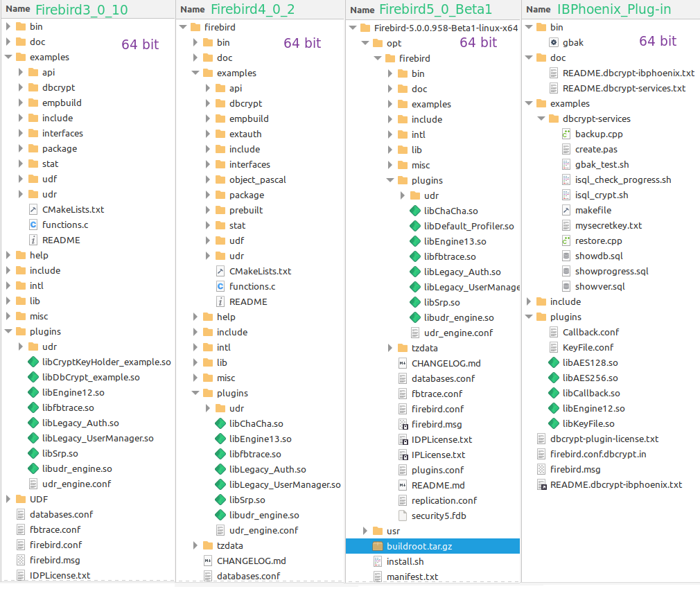The image size is (700, 589).
Task: Click the isql_check_progress.sh script icon
Action: pyautogui.click(x=566, y=180)
